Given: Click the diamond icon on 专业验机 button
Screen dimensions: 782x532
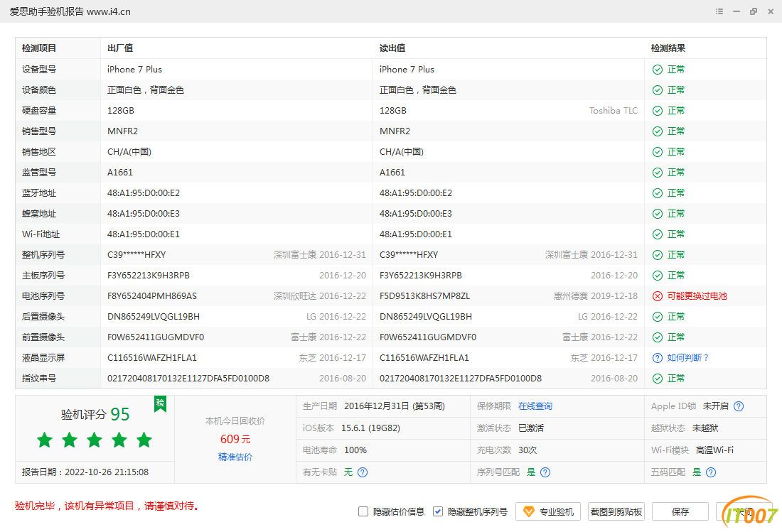Looking at the screenshot, I should point(529,511).
